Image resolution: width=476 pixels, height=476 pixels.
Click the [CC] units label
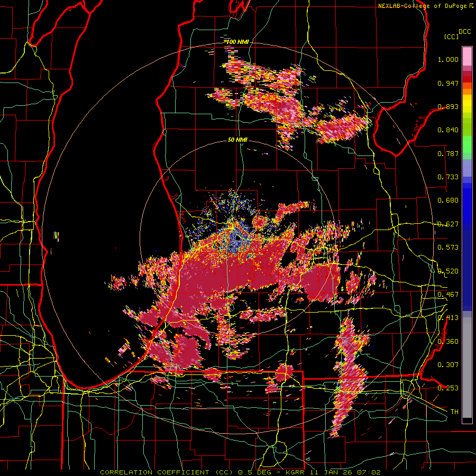[452, 36]
